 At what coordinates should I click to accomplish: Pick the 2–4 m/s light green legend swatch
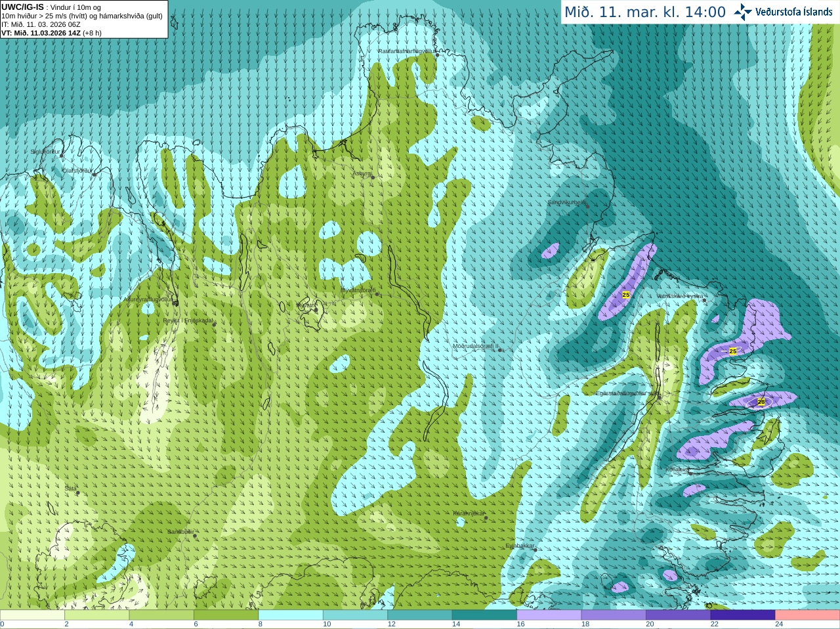tap(96, 615)
